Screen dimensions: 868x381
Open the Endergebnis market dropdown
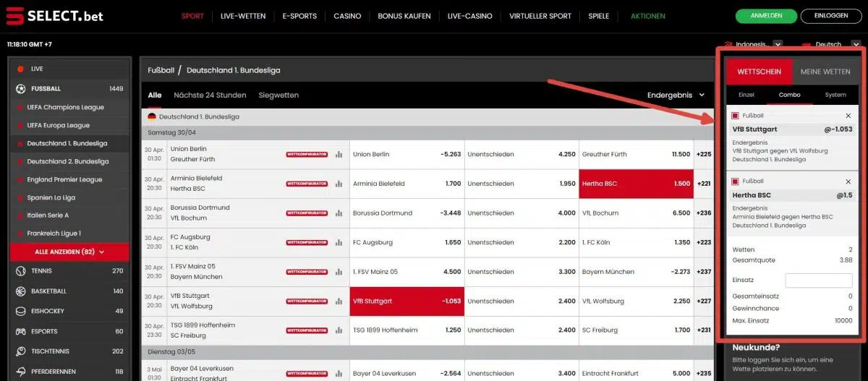click(676, 95)
